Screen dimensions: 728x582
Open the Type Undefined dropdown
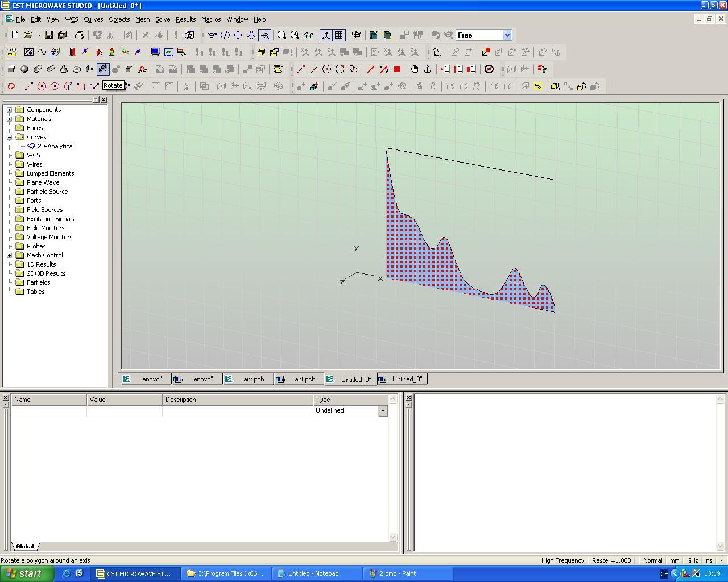[383, 410]
